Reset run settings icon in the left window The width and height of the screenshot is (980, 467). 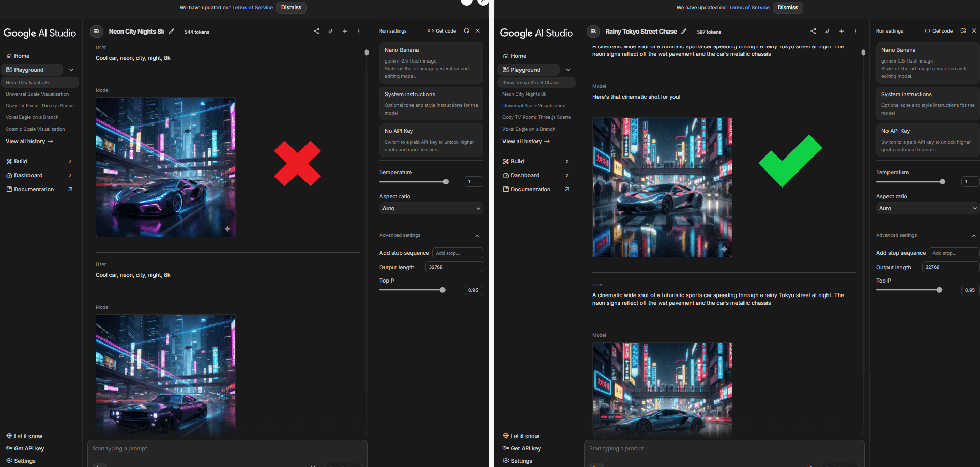[x=466, y=31]
